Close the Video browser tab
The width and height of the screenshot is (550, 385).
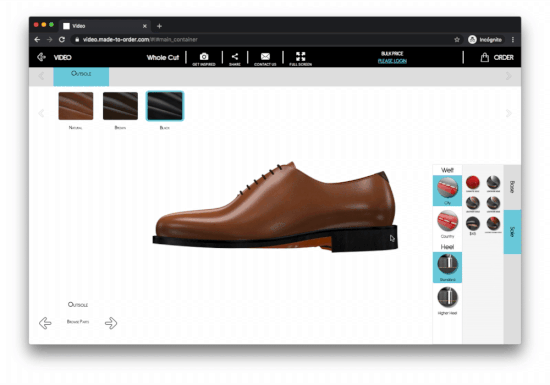tap(145, 26)
